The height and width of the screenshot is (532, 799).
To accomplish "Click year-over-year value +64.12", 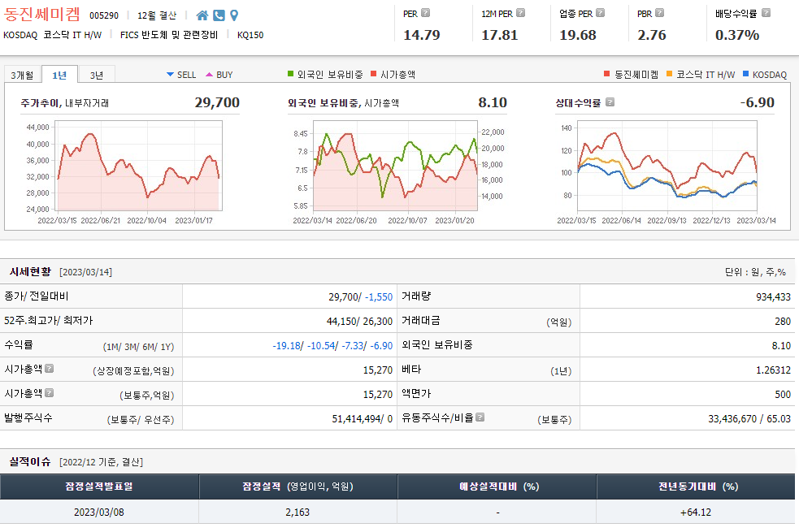I will (x=696, y=513).
